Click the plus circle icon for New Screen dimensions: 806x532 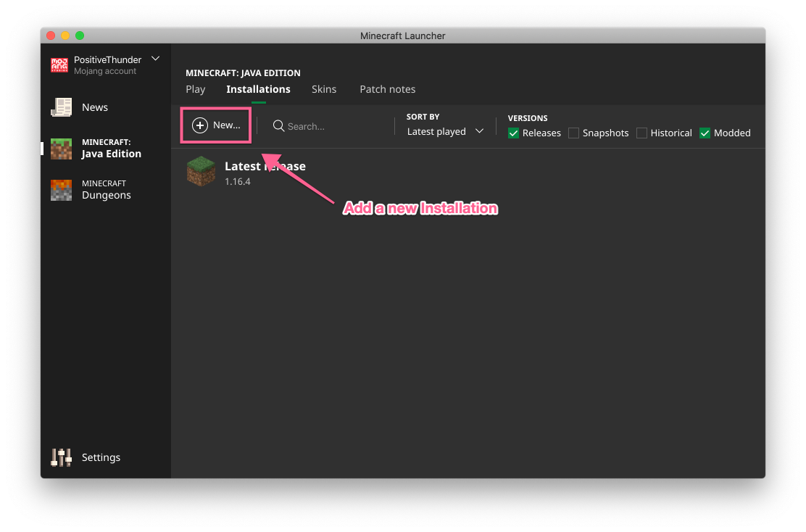pos(200,125)
